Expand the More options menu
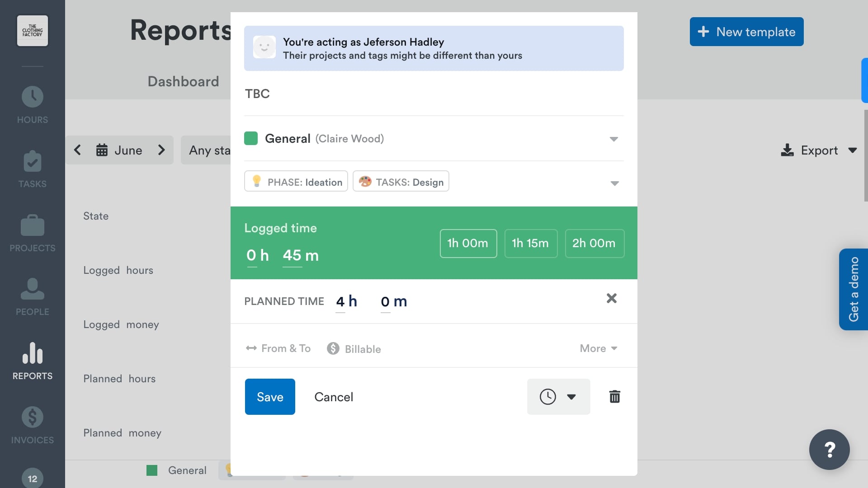The width and height of the screenshot is (868, 488). click(599, 348)
